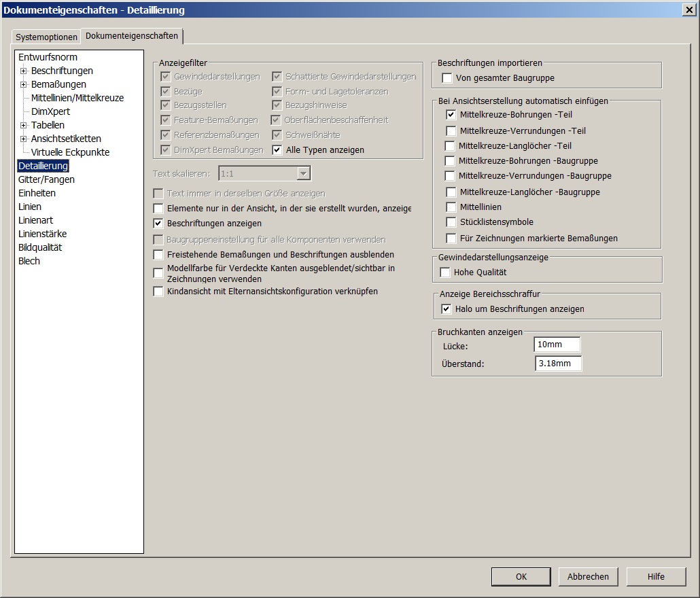Open Hilfe for this dialog
This screenshot has height=598, width=700.
tap(656, 576)
